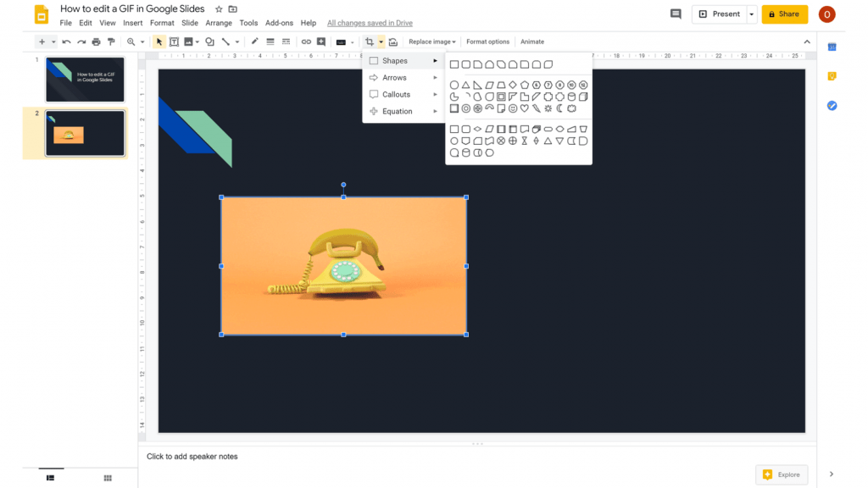
Task: Open Google Calendar from the side panel
Action: click(x=832, y=47)
